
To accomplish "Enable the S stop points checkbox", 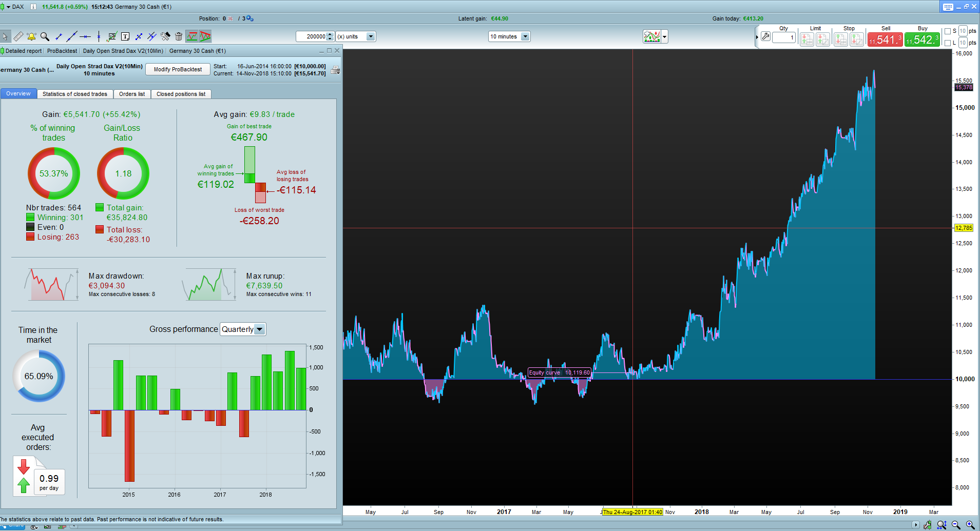I will click(948, 31).
